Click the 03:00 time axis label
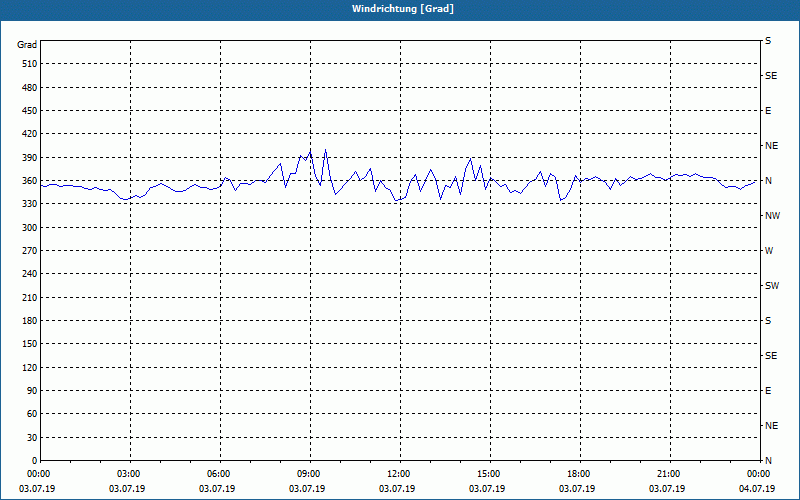 pos(129,474)
